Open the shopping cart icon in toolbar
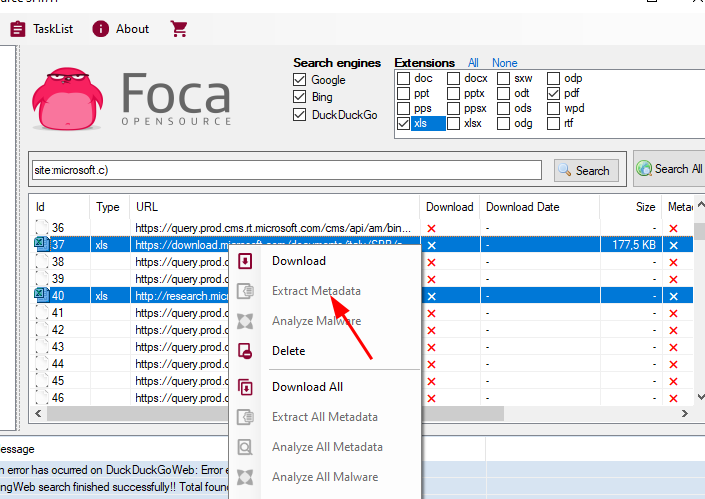Screen dimensions: 705x499 click(179, 29)
